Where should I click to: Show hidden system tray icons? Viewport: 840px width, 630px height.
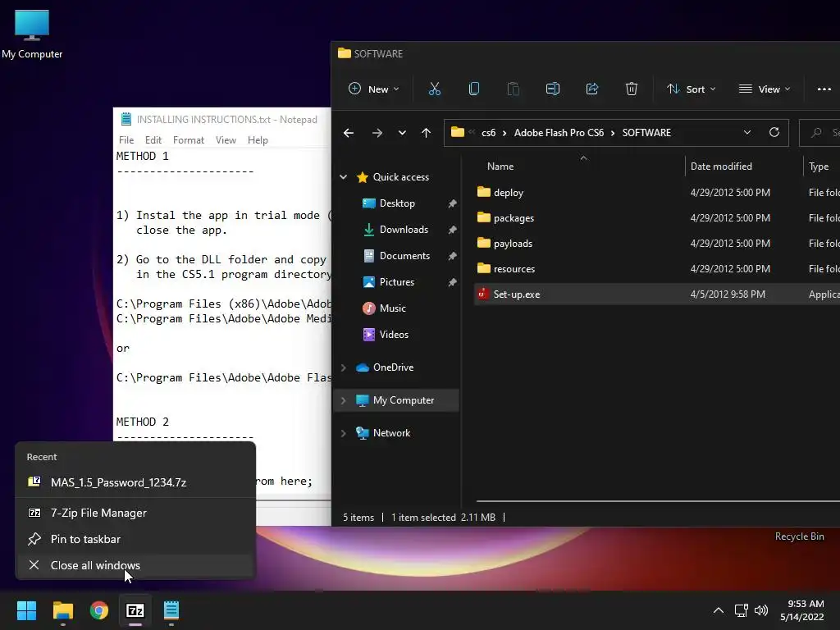pyautogui.click(x=719, y=610)
